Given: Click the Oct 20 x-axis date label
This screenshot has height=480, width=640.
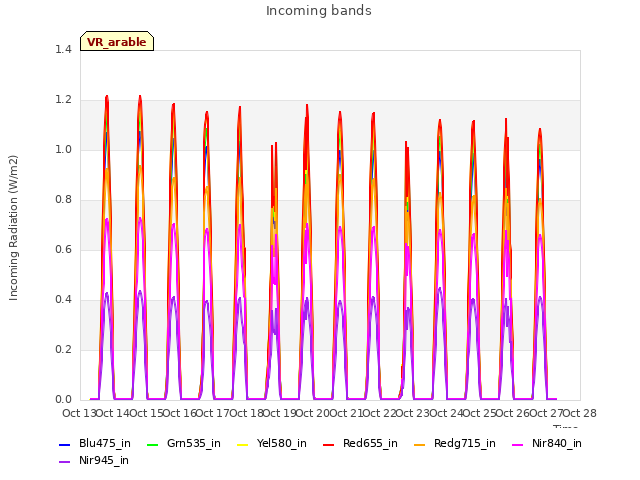Looking at the screenshot, I should pyautogui.click(x=313, y=413).
